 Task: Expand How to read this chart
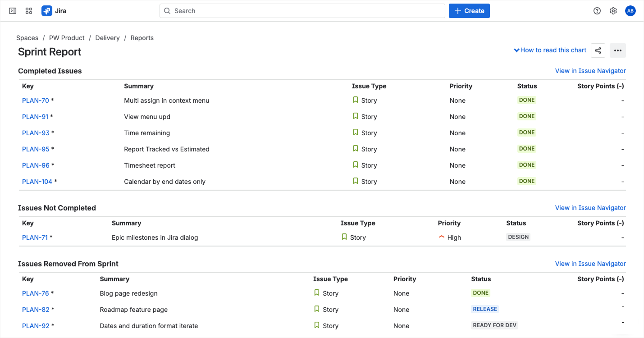(550, 50)
